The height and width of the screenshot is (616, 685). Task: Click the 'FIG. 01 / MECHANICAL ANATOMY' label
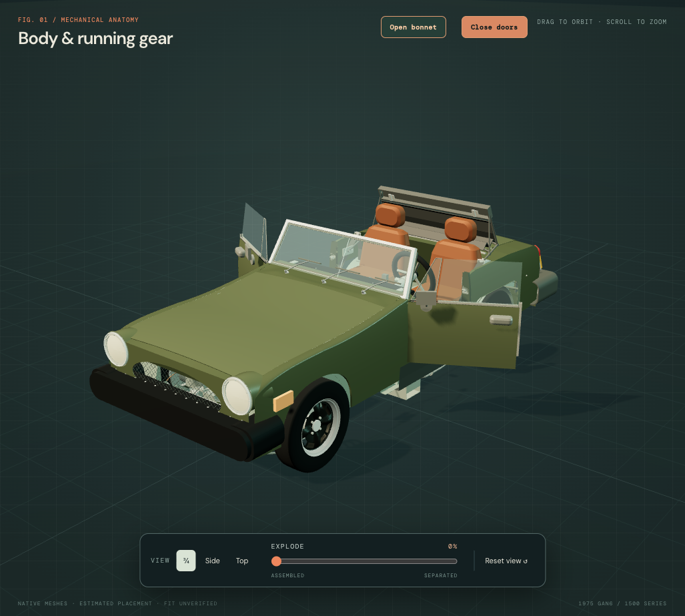(x=78, y=19)
